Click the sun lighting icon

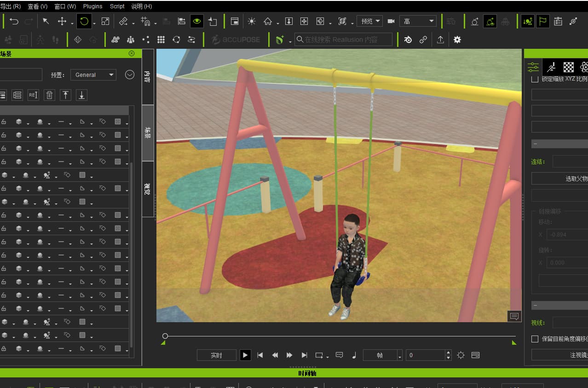pyautogui.click(x=252, y=21)
